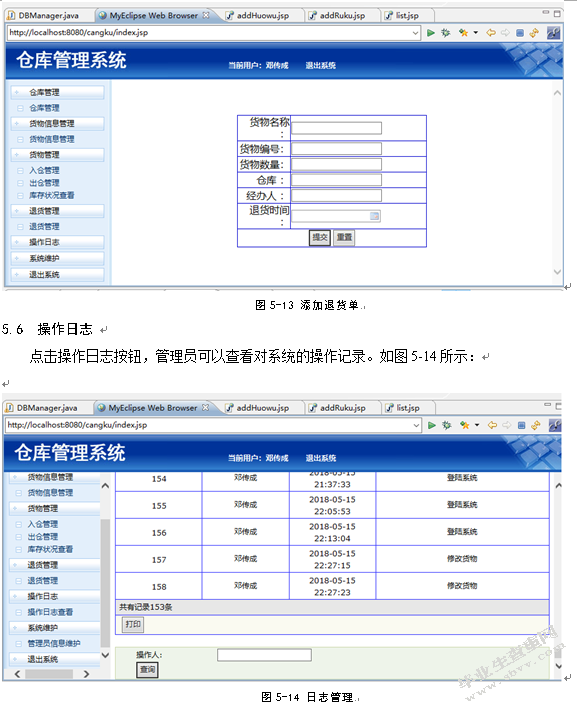The image size is (577, 707).
Task: Click the 货物名称 input field
Action: [336, 128]
